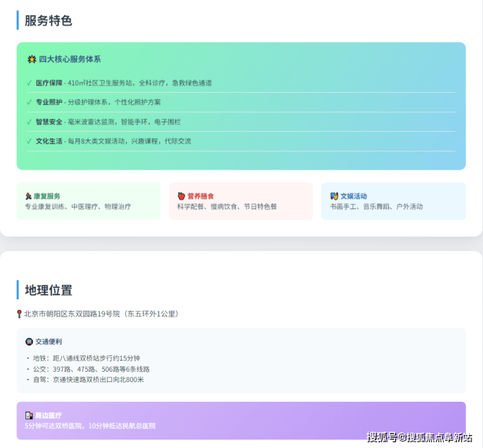Click the 文娱活动 theater masks icon
Image resolution: width=483 pixels, height=448 pixels.
pos(334,196)
